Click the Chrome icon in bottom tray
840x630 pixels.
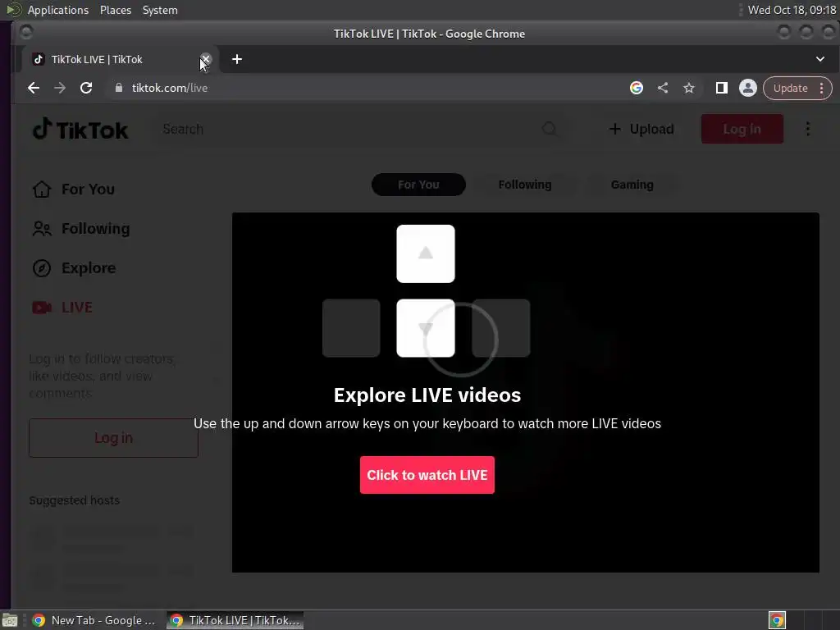(777, 620)
